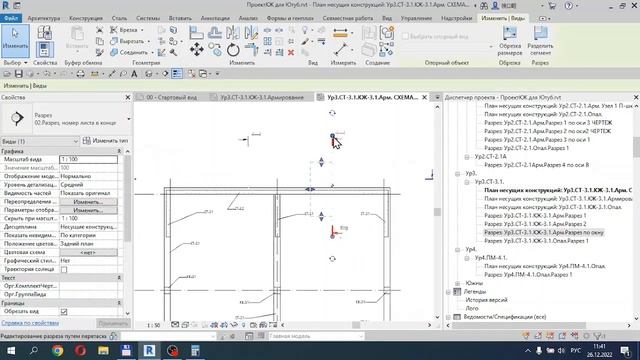
Task: Click Close Inactive Views icon in quick access
Action: coord(191,74)
